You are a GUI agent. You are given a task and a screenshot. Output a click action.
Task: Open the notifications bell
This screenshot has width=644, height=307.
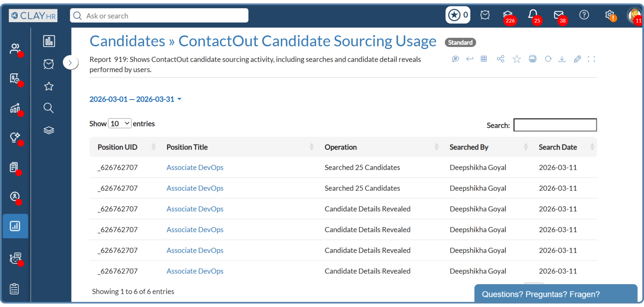[533, 15]
